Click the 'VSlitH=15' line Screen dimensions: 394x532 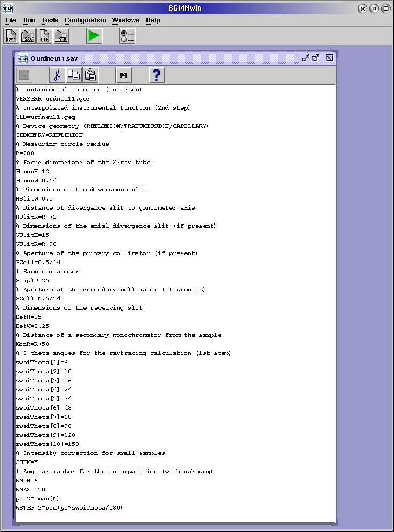click(x=32, y=235)
